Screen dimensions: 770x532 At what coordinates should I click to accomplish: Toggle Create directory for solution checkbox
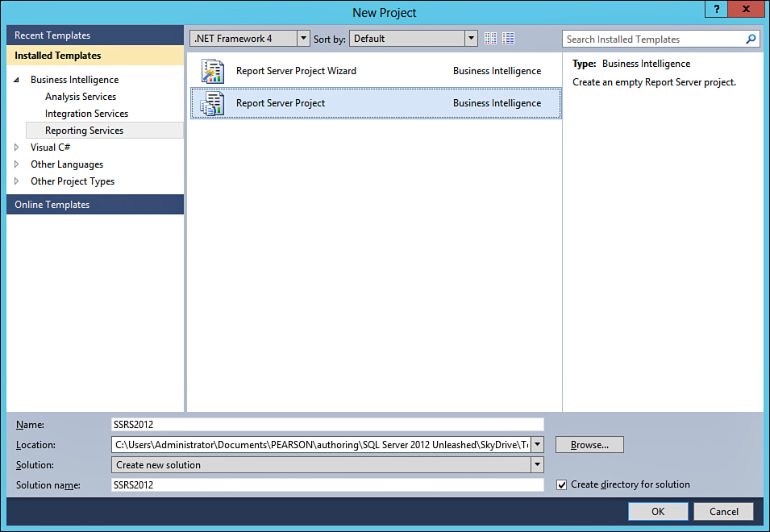tap(562, 484)
